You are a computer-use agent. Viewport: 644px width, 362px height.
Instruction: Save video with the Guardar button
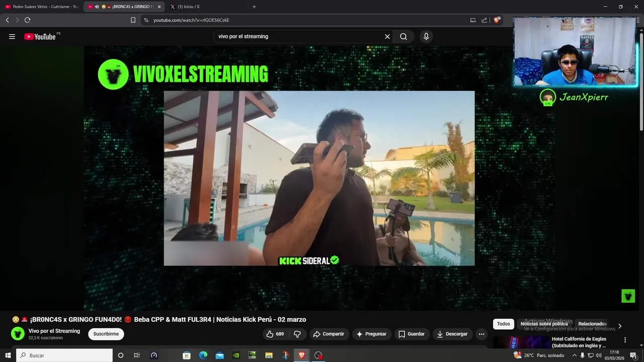pyautogui.click(x=412, y=334)
